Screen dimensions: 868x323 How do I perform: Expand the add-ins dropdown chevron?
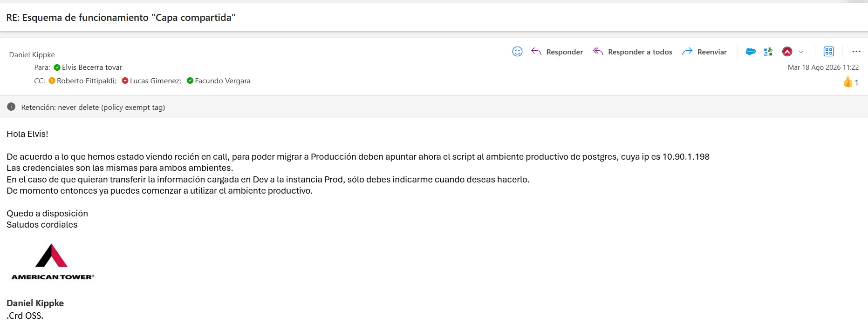click(801, 52)
